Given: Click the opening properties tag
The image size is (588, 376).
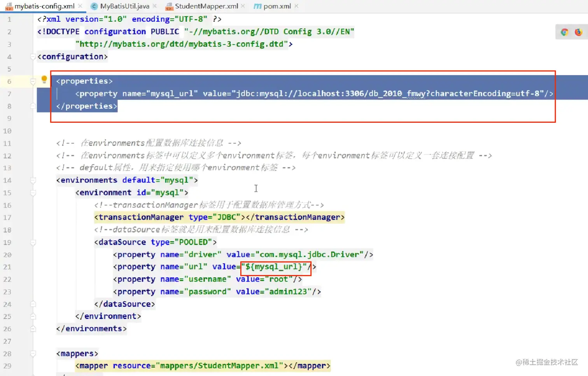Looking at the screenshot, I should point(84,81).
